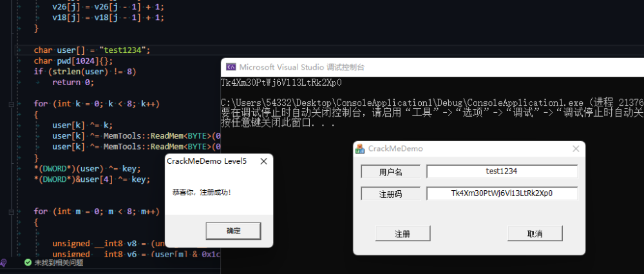644x274 pixels.
Task: Click the green checkmark status icon
Action: click(28, 263)
